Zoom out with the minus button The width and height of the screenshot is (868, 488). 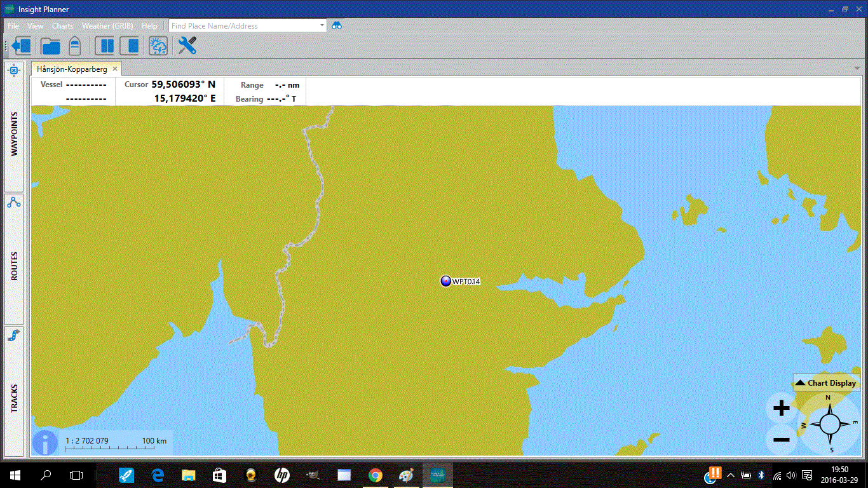pyautogui.click(x=782, y=440)
